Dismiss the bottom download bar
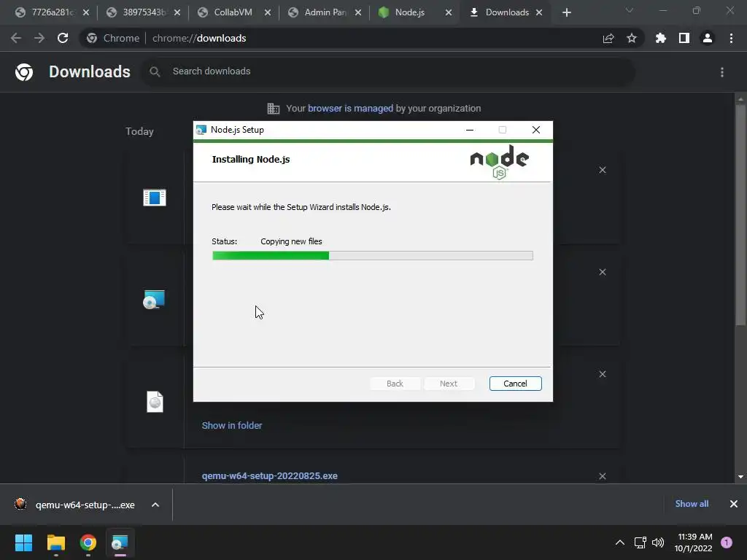Image resolution: width=747 pixels, height=560 pixels. pos(734,504)
